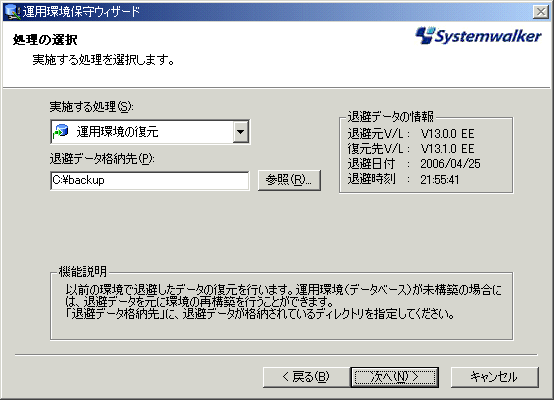Image resolution: width=554 pixels, height=400 pixels.
Task: Proceed with the 次へ(N) button
Action: coord(395,377)
